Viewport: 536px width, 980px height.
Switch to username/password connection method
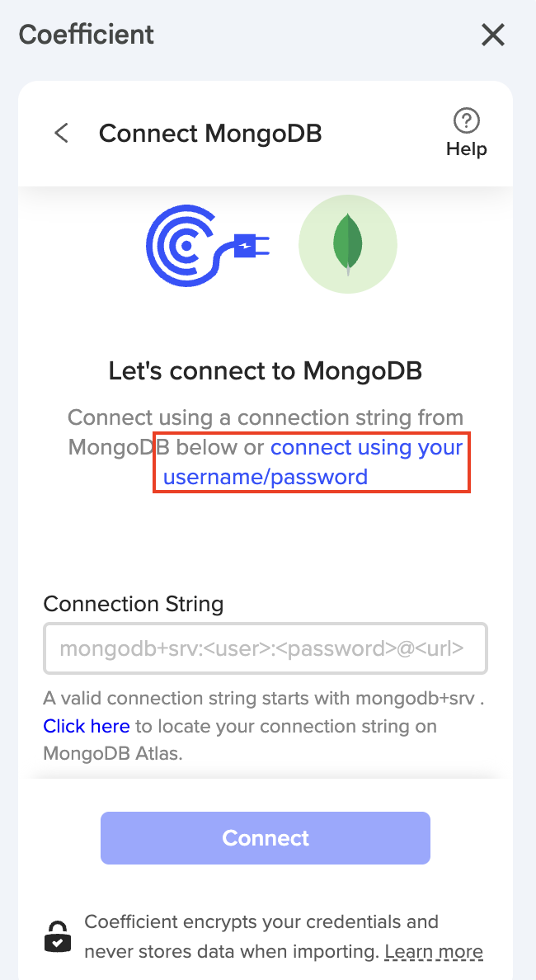313,462
